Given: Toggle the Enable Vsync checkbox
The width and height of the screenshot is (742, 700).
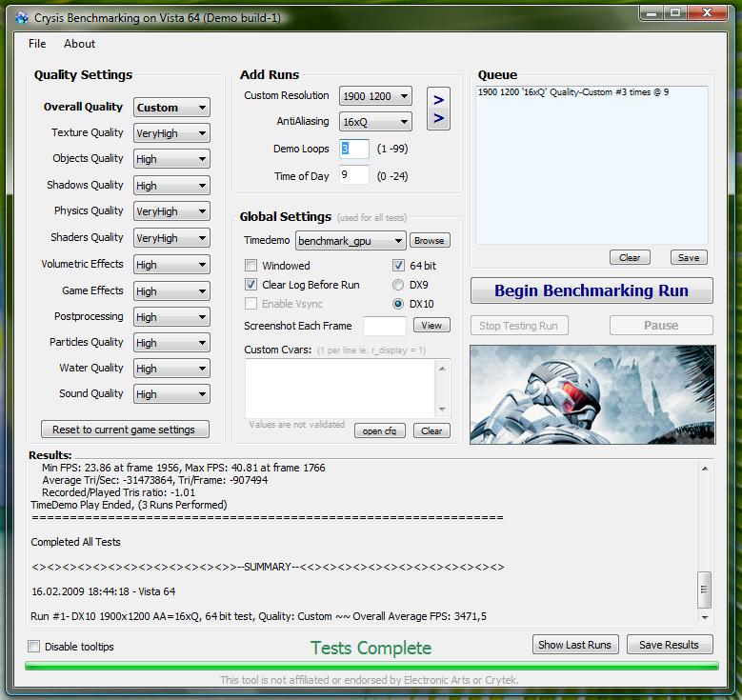Looking at the screenshot, I should click(x=251, y=304).
